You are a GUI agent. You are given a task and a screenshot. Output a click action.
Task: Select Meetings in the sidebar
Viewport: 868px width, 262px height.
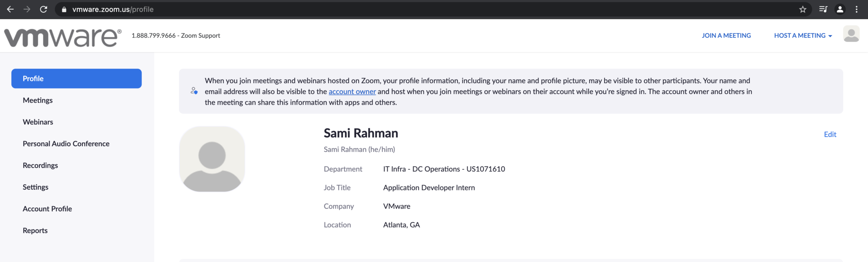click(x=38, y=100)
